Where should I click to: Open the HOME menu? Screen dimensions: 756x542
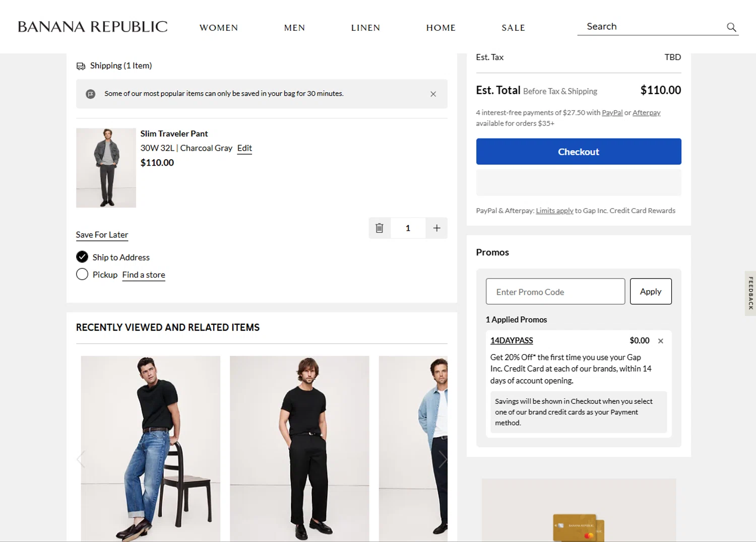point(441,28)
